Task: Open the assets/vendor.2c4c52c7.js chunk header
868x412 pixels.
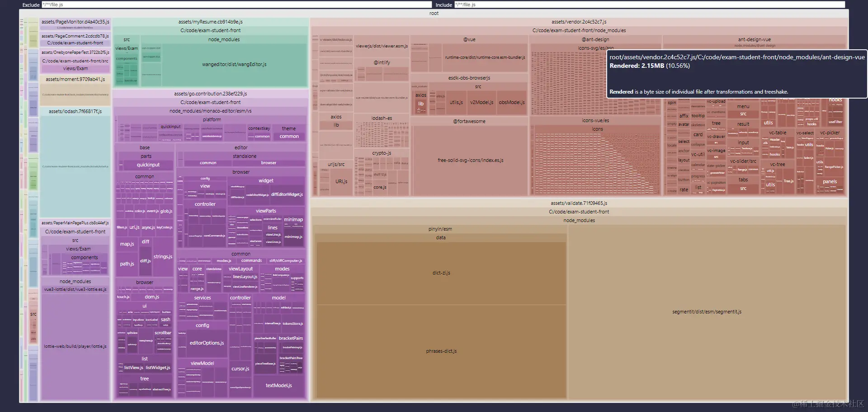Action: click(x=579, y=22)
